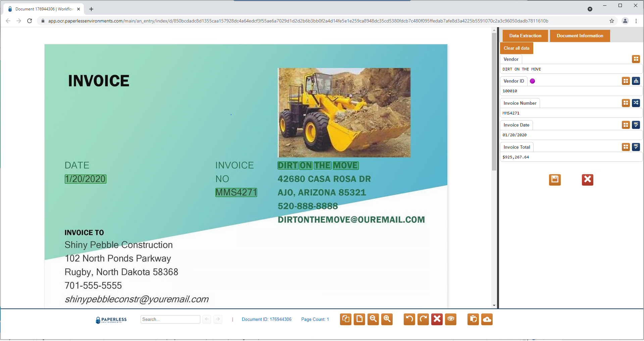The width and height of the screenshot is (644, 341).
Task: Open the tab search dropdown arrow
Action: (590, 9)
